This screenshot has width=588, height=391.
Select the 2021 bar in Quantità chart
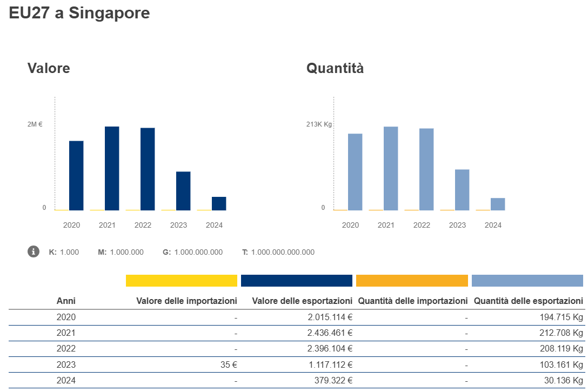pyautogui.click(x=391, y=168)
